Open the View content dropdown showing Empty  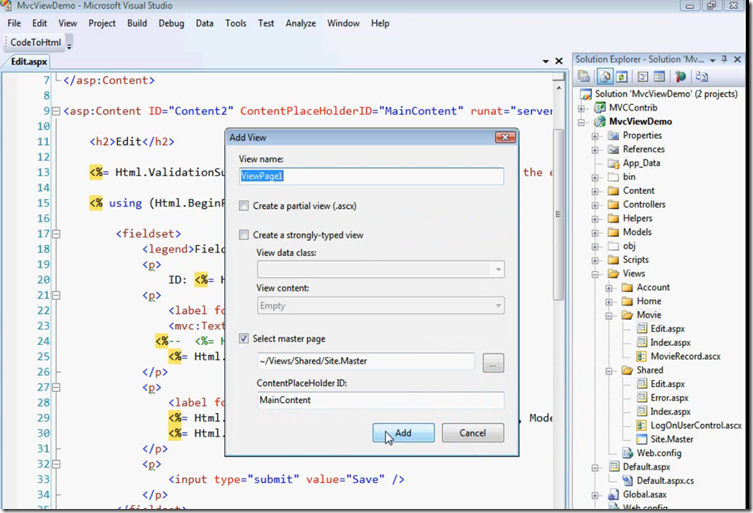(x=380, y=305)
